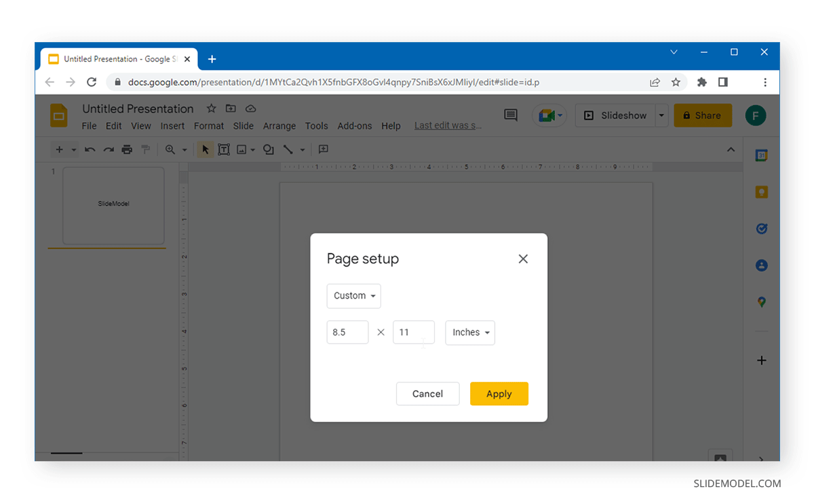
Task: Expand the Slideshow options arrow
Action: coord(661,115)
